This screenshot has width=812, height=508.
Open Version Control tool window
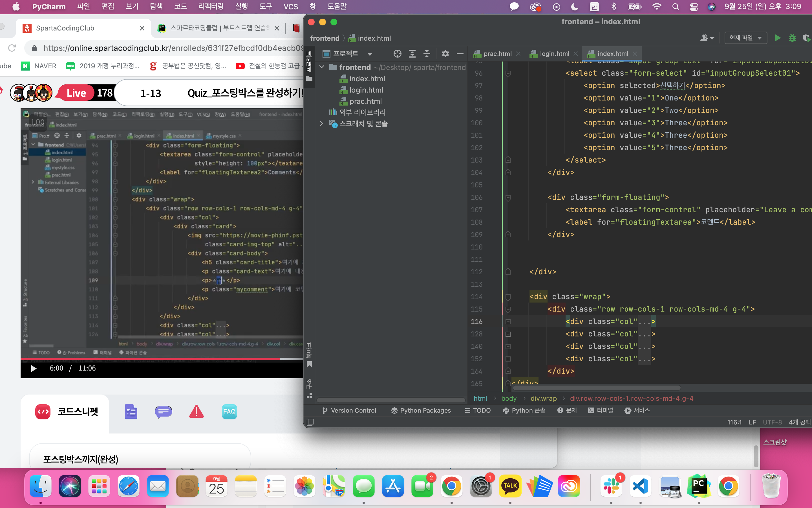[x=349, y=411]
